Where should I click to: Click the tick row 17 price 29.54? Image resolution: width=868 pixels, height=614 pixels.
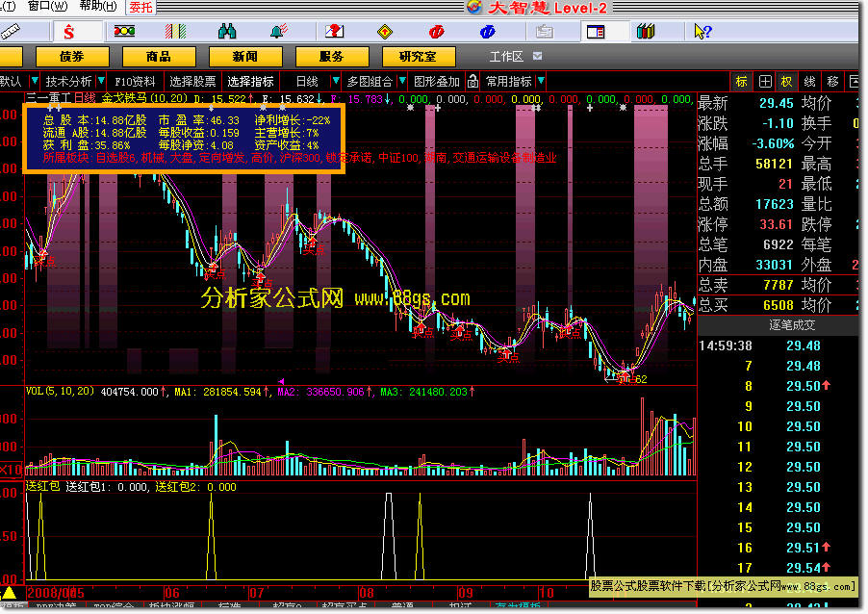pyautogui.click(x=804, y=568)
